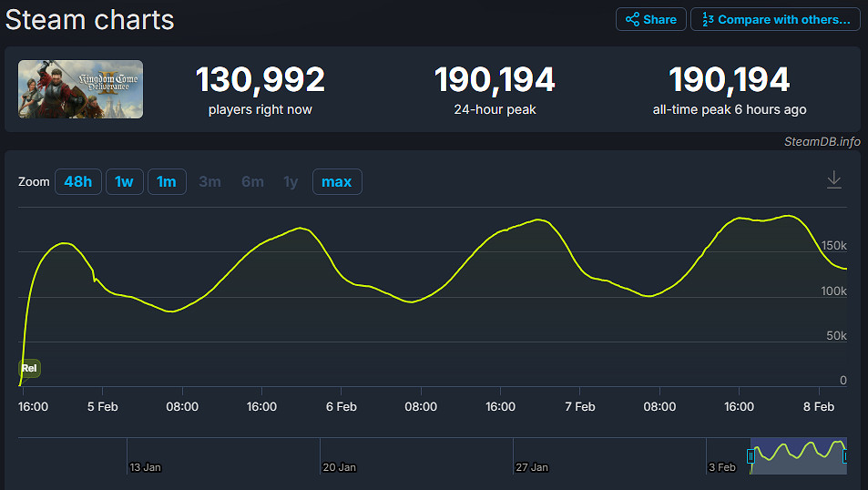Click the Kingdom Come Deliverance II thumbnail
The width and height of the screenshot is (868, 490).
[80, 89]
